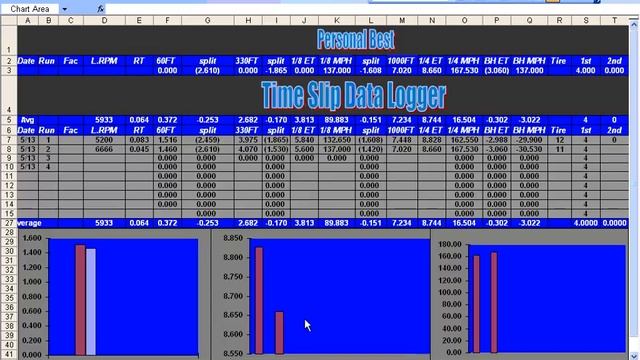Image resolution: width=640 pixels, height=360 pixels.
Task: Select the 330FT value 3.975
Action: [x=248, y=140]
